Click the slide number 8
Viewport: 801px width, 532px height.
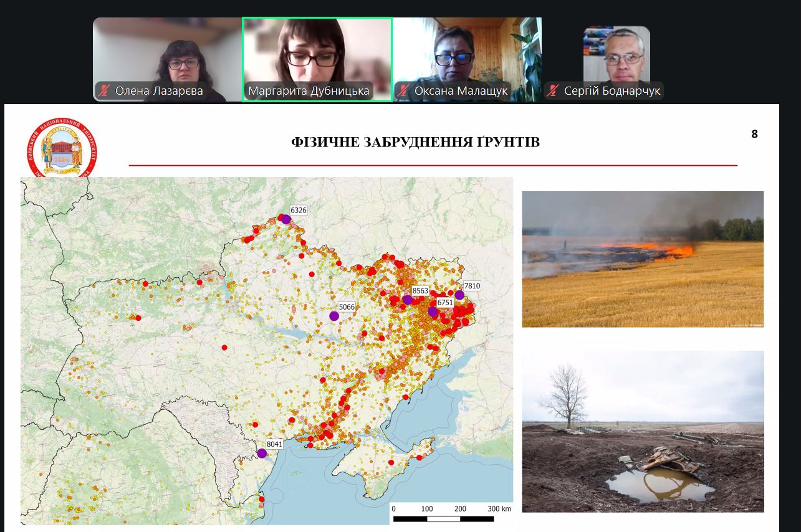point(754,134)
